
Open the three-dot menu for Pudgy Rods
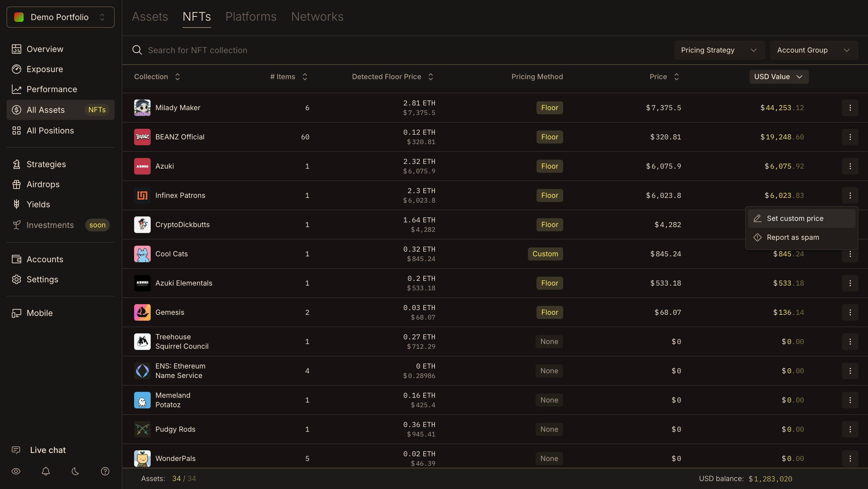pos(850,429)
